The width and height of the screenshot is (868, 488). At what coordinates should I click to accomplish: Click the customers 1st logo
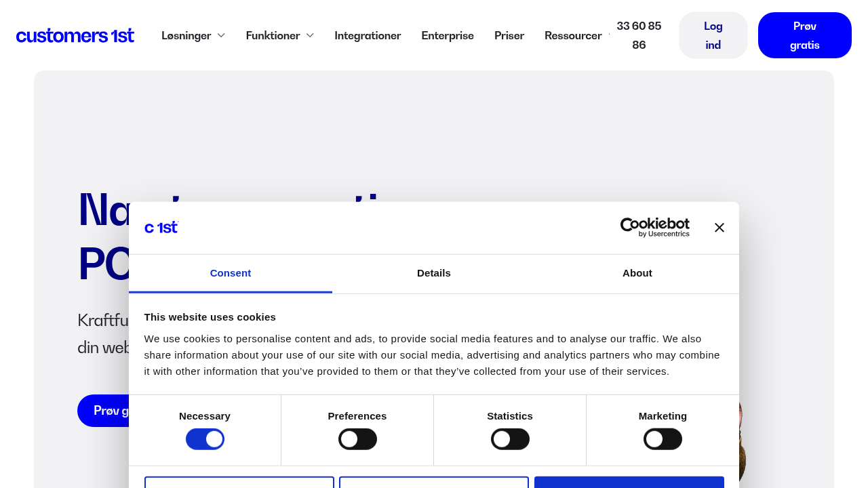point(75,35)
